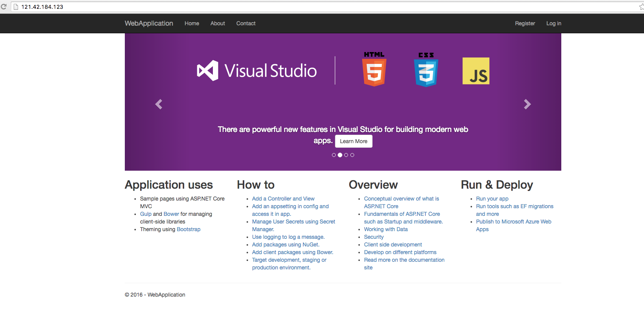
Task: Open the Gulp link
Action: pos(146,214)
